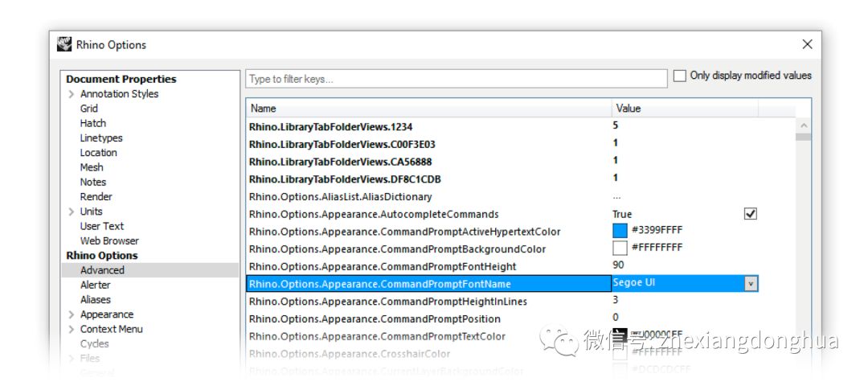The width and height of the screenshot is (868, 382).
Task: Click the CommandPromptFontHeight value 90
Action: tap(619, 265)
